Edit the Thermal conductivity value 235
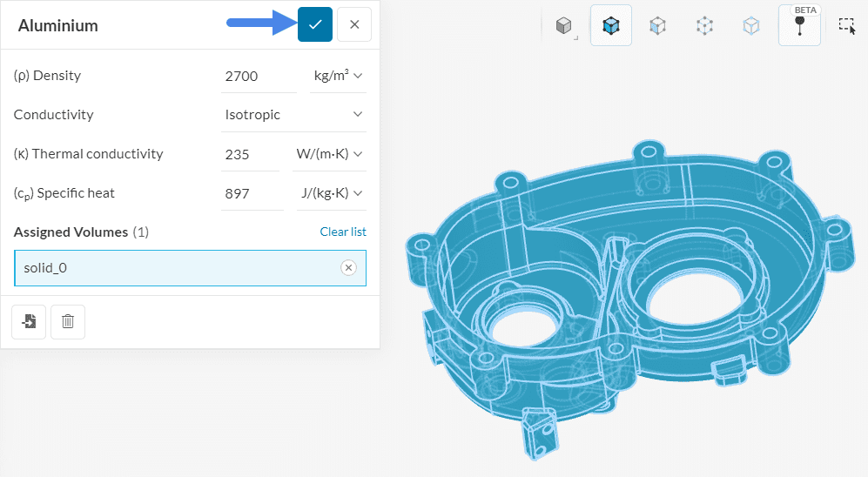Screen dimensions: 868x477 253,155
